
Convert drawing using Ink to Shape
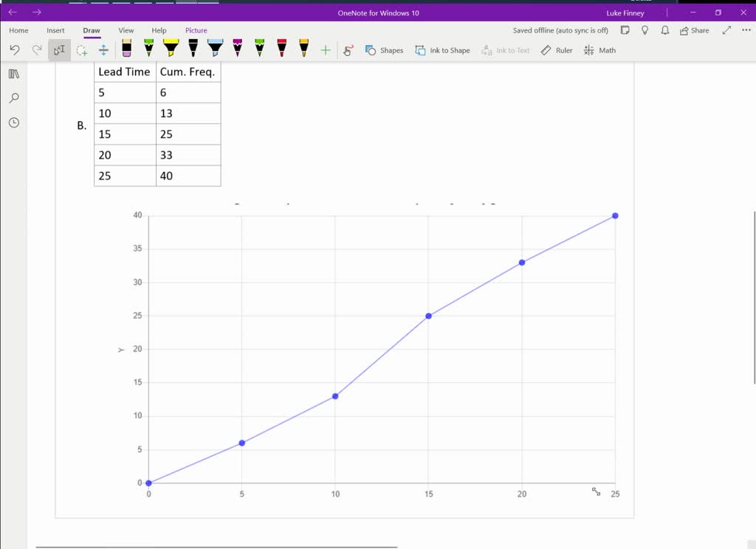[443, 49]
